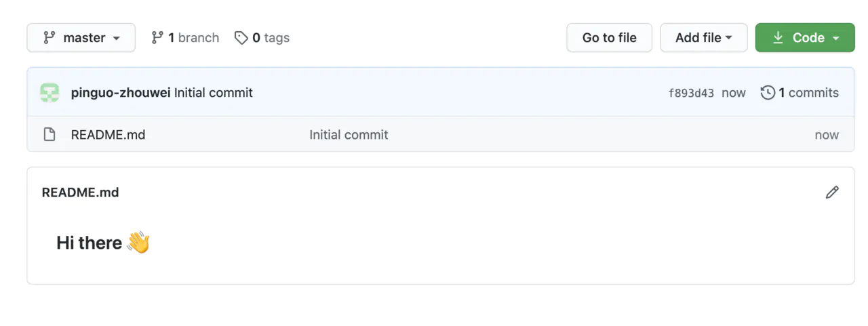This screenshot has height=326, width=868.
Task: Open the pinguo-zhouwei user profile link
Action: pyautogui.click(x=120, y=93)
